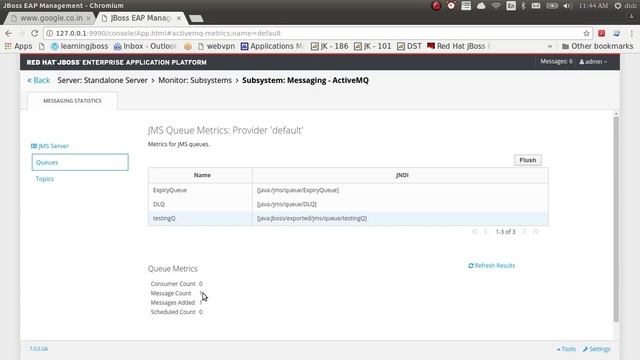Go Back via breadcrumb link
The height and width of the screenshot is (360, 640).
click(38, 80)
